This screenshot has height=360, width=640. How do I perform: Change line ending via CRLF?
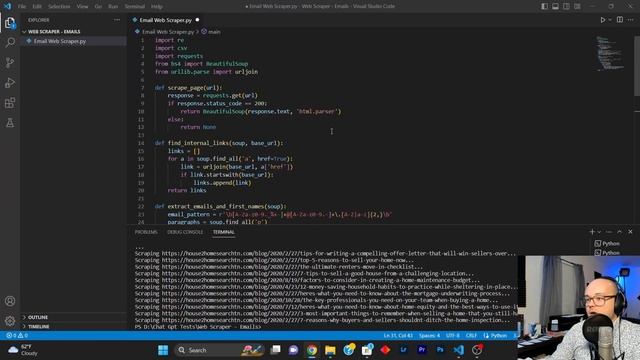[471, 336]
